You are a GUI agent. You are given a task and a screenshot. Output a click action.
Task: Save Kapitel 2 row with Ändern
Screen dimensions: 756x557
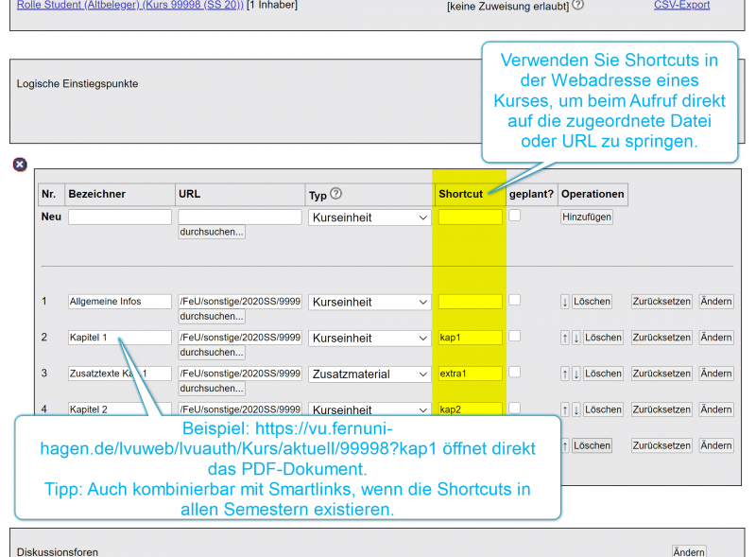[x=716, y=409]
